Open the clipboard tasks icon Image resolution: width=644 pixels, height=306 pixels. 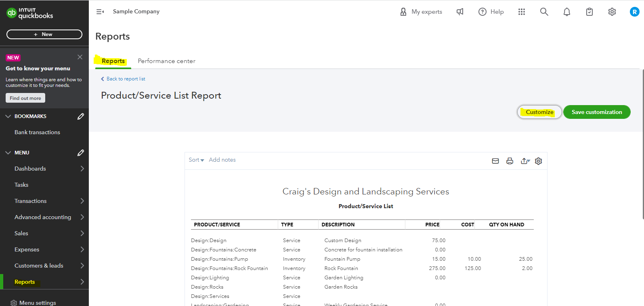pos(589,12)
